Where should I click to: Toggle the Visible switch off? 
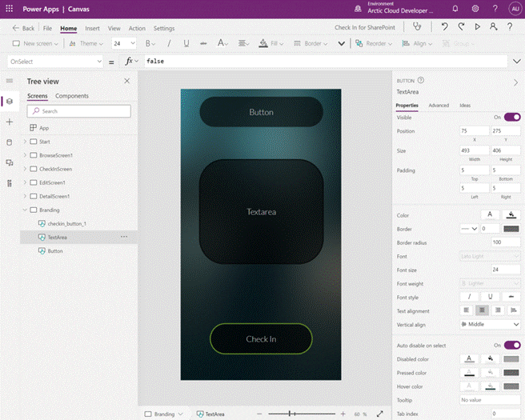point(511,117)
